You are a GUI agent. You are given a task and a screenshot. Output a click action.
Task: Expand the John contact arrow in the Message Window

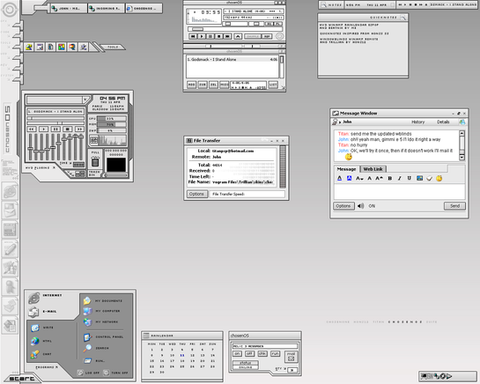coord(340,122)
